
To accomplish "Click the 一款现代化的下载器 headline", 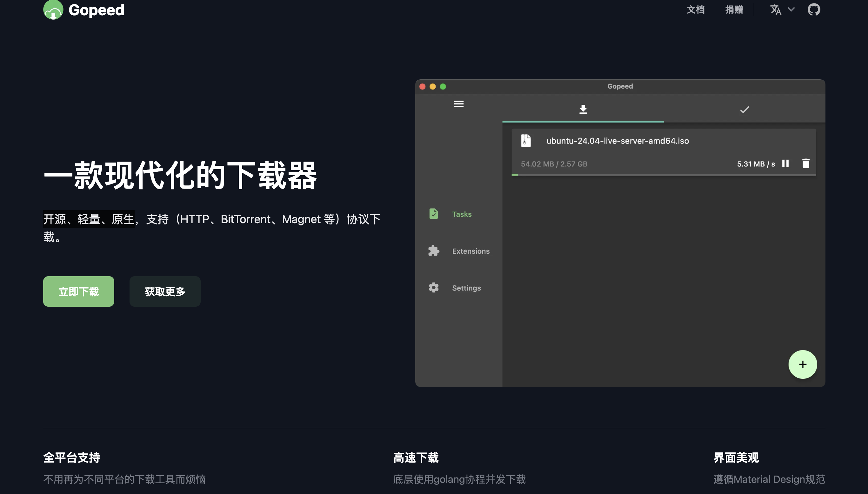I will coord(180,175).
